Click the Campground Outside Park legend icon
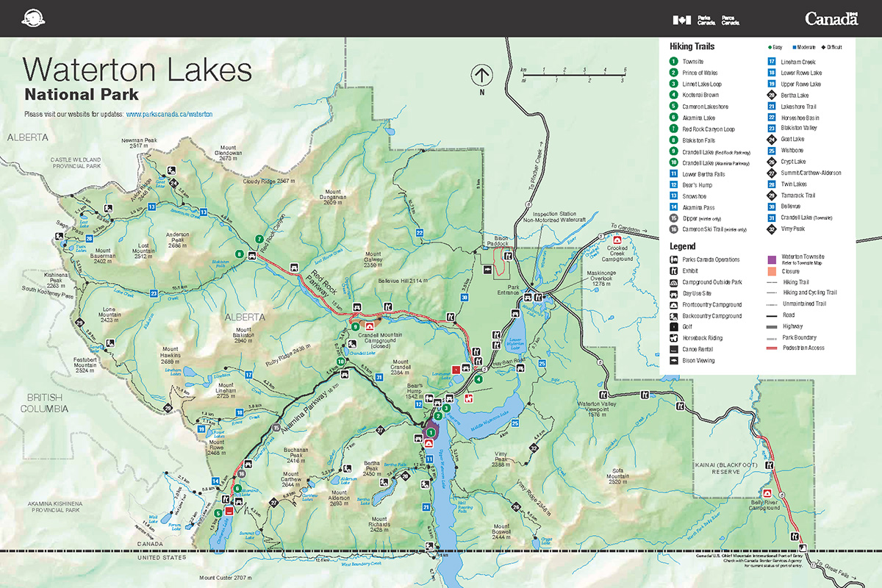 673,282
